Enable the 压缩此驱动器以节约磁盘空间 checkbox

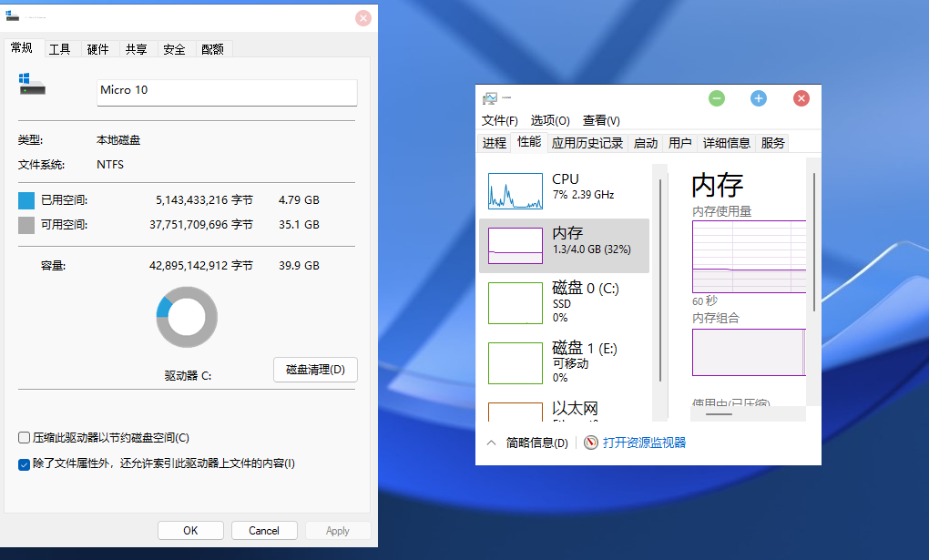point(23,437)
